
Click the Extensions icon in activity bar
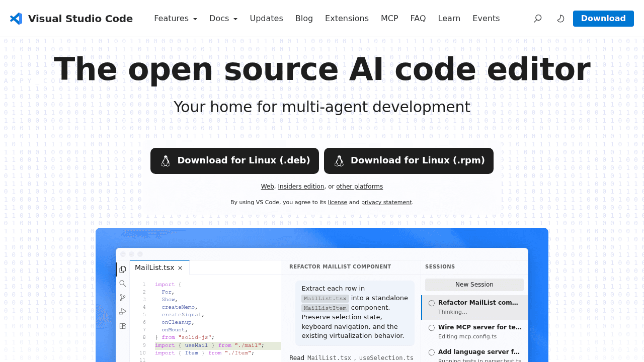click(x=123, y=326)
